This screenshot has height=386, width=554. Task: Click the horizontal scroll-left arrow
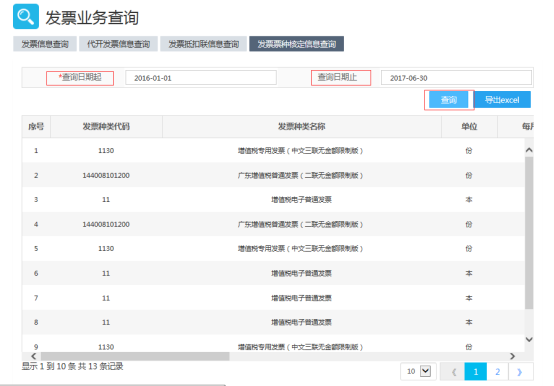(34, 356)
